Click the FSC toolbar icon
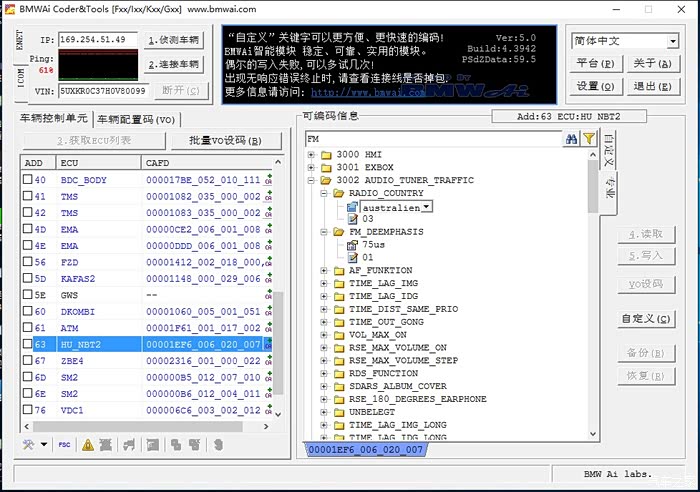This screenshot has width=700, height=492. [64, 445]
